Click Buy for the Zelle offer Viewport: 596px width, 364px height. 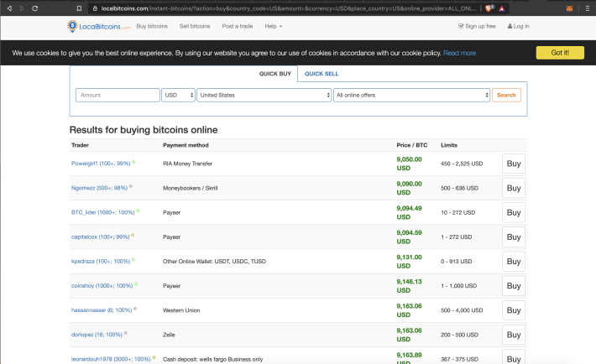pyautogui.click(x=514, y=335)
